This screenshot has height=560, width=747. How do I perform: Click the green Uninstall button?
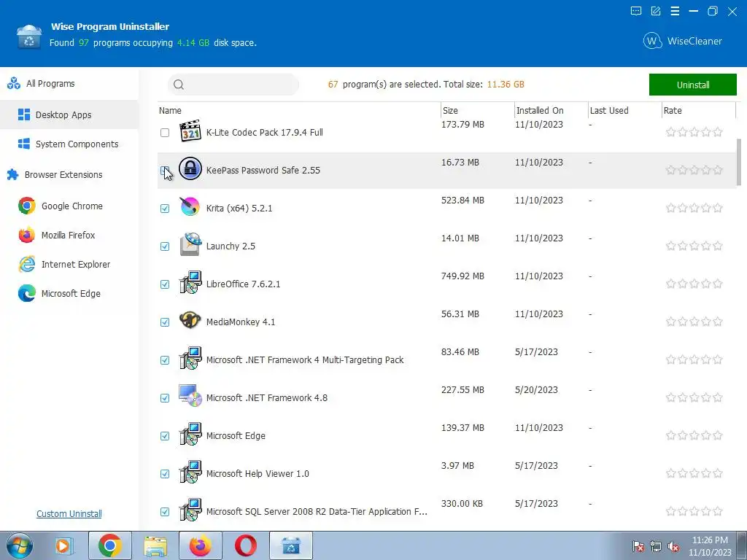(693, 85)
